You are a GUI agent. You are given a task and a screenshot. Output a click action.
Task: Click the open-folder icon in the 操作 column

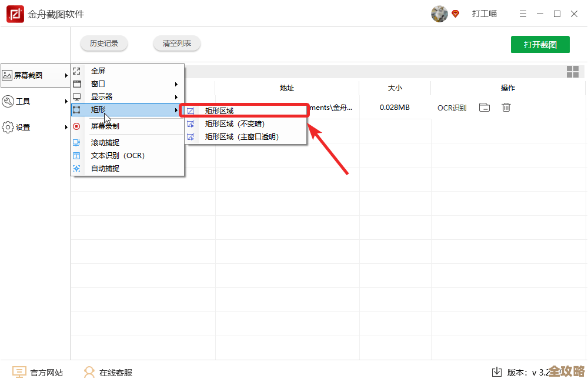(x=485, y=107)
